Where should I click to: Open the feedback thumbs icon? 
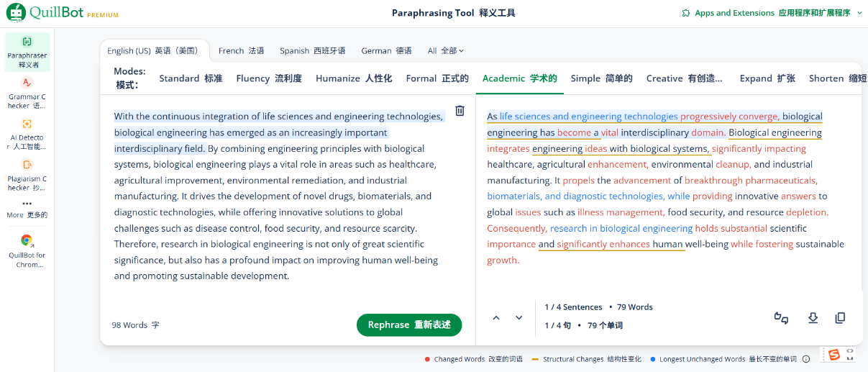pyautogui.click(x=782, y=317)
